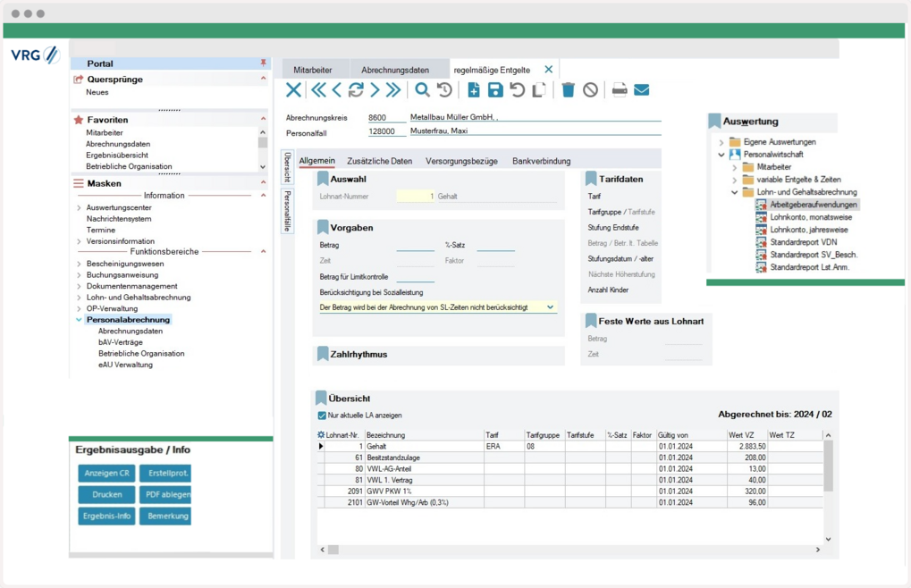Expand Auswertungscenter tree node
Viewport: 911px width, 588px height.
[79, 208]
